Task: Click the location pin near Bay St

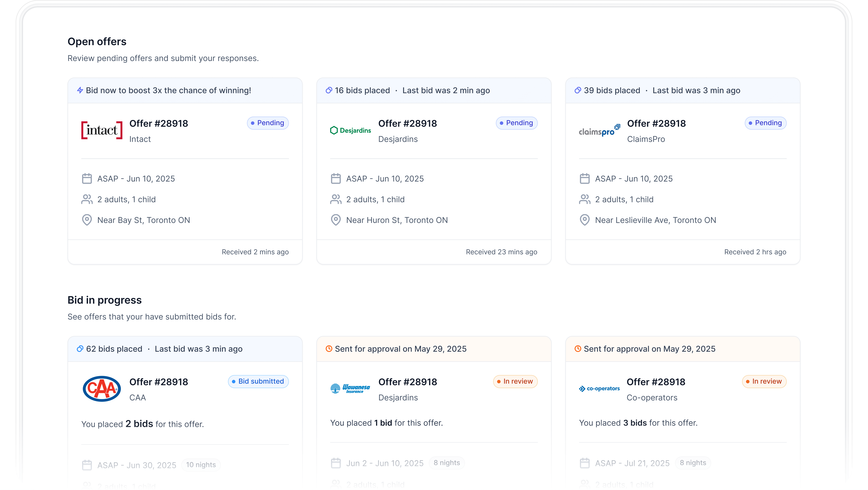Action: pyautogui.click(x=87, y=220)
